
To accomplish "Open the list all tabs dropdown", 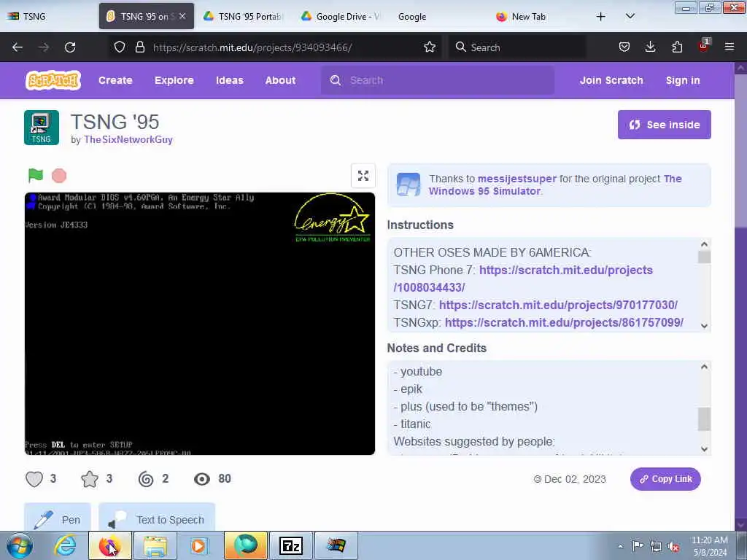I will tap(630, 16).
